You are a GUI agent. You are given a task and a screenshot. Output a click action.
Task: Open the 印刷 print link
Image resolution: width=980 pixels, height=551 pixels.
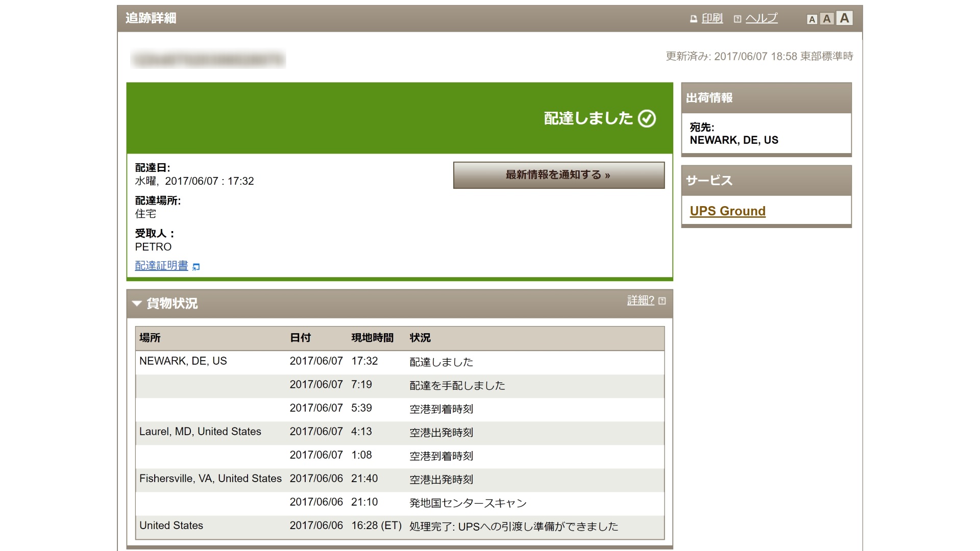pyautogui.click(x=712, y=18)
